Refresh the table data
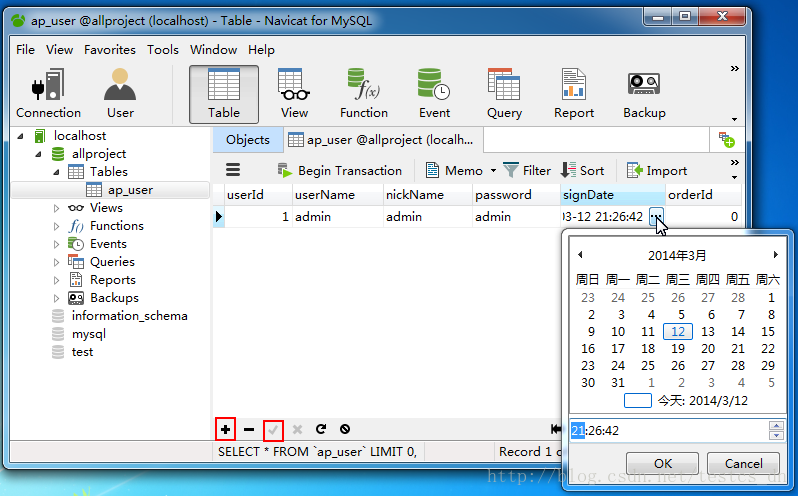Image resolution: width=798 pixels, height=496 pixels. 321,429
